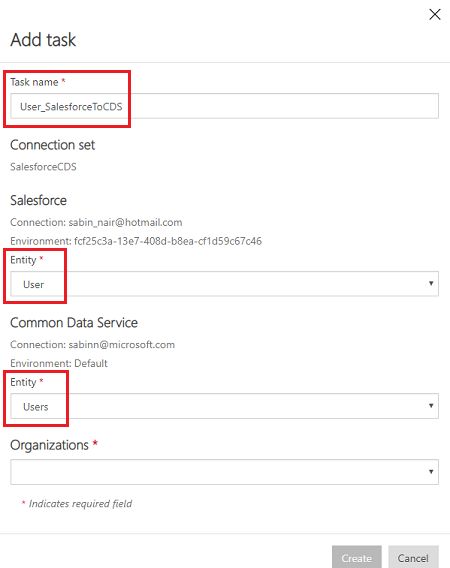Click the Add task heading
Image resolution: width=450 pixels, height=568 pixels.
(x=43, y=39)
